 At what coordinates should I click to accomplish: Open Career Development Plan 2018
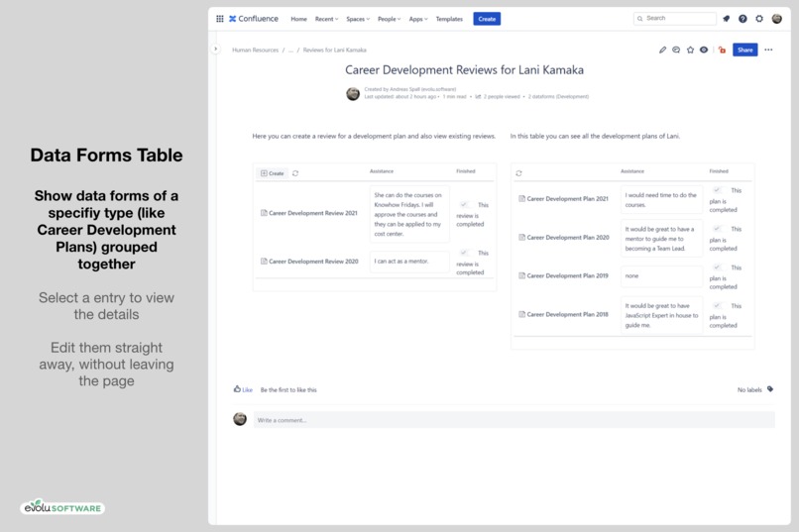(x=567, y=314)
